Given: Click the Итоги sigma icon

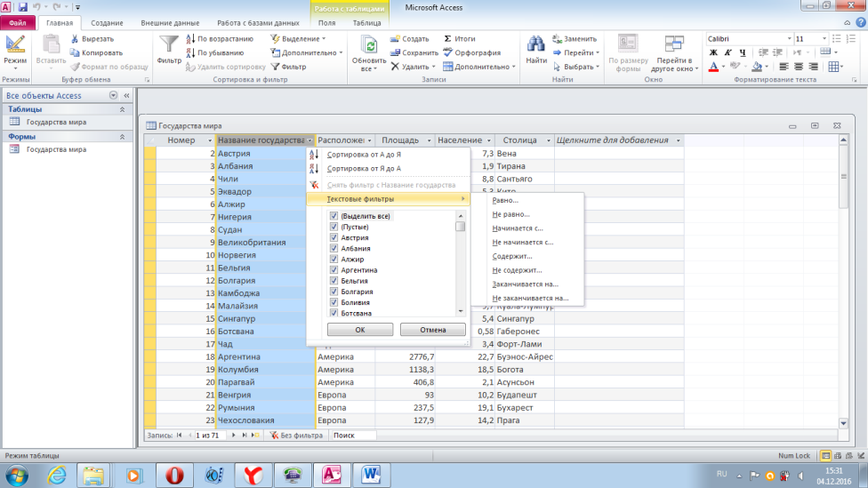Looking at the screenshot, I should pyautogui.click(x=447, y=39).
